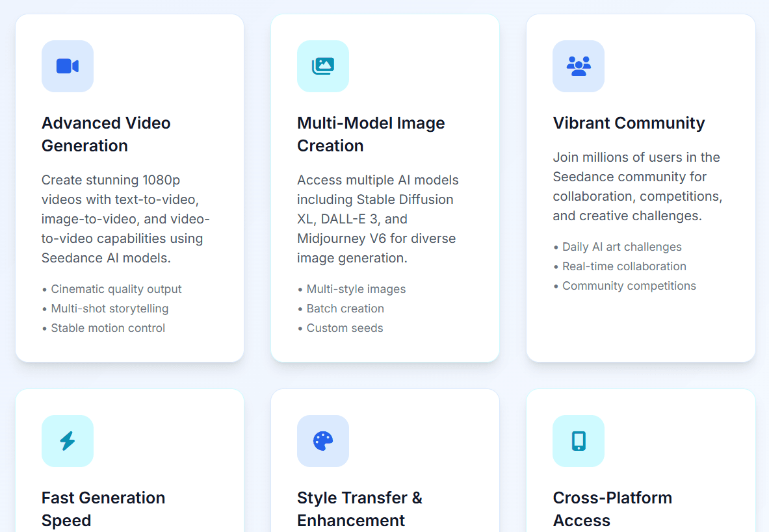The height and width of the screenshot is (532, 769).
Task: Click the paint palette icon
Action: pyautogui.click(x=323, y=441)
